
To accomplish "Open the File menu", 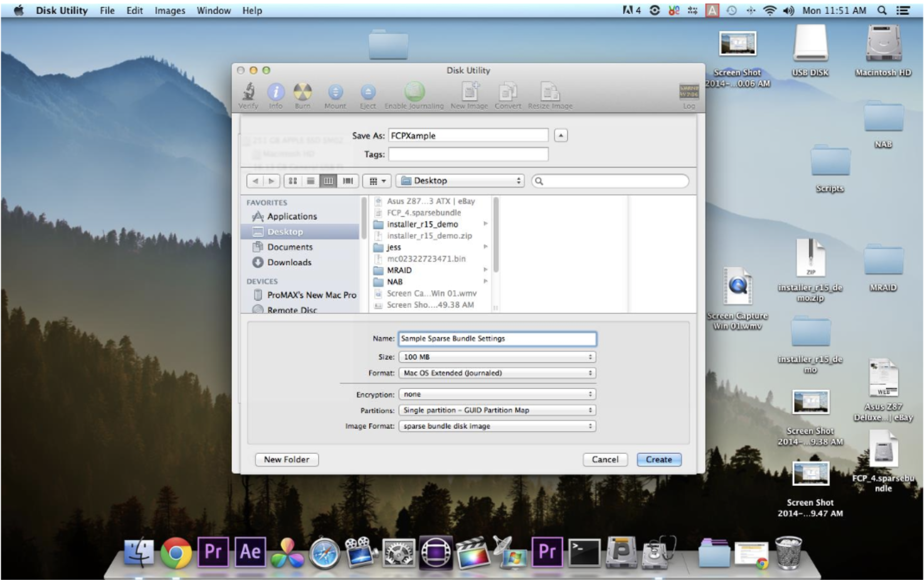I will [x=107, y=10].
